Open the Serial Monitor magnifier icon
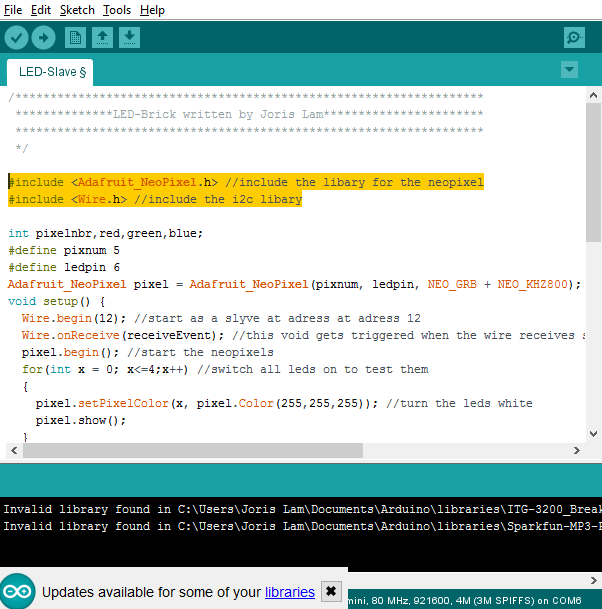The width and height of the screenshot is (602, 609). coord(574,38)
